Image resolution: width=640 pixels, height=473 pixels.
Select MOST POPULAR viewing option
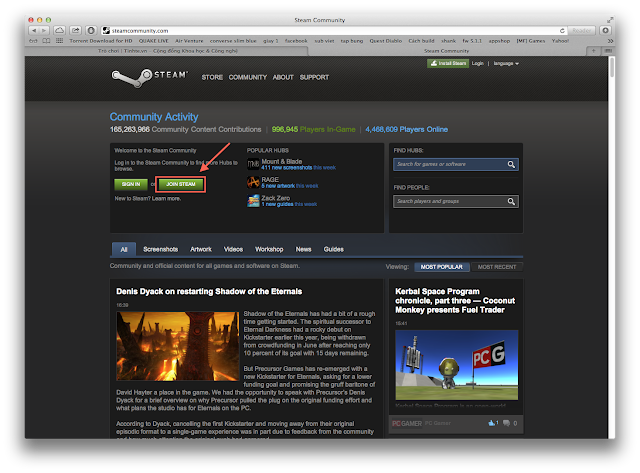click(x=442, y=266)
